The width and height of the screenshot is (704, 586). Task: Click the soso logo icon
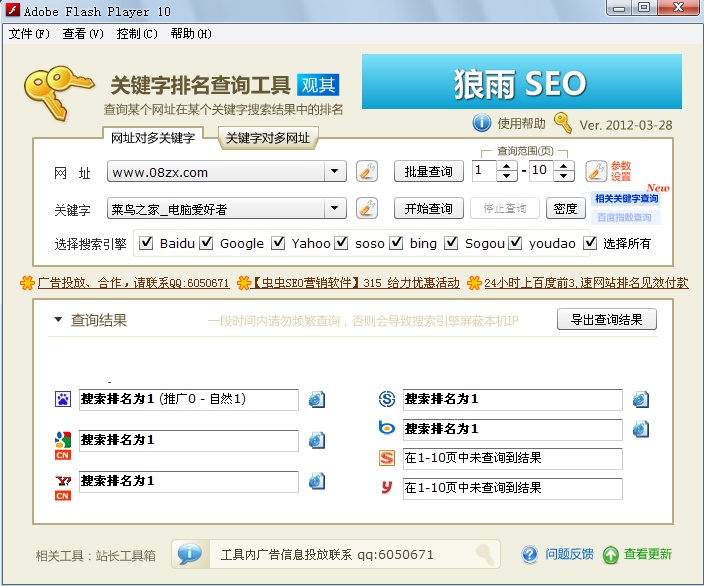387,399
